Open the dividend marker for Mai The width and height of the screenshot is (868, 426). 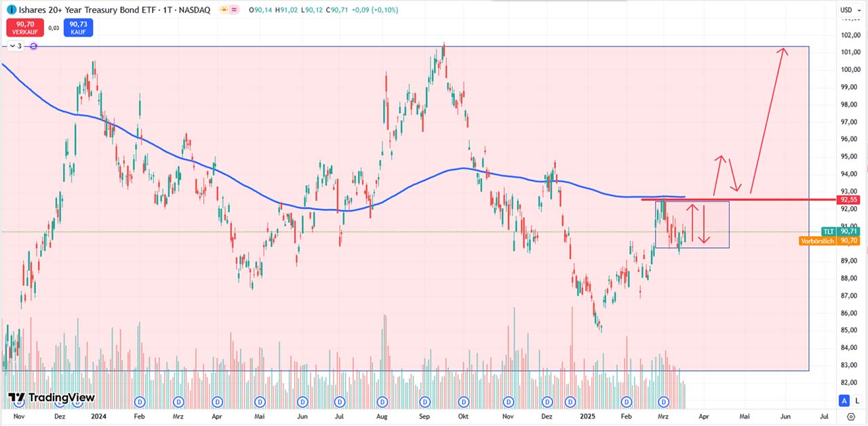point(261,401)
